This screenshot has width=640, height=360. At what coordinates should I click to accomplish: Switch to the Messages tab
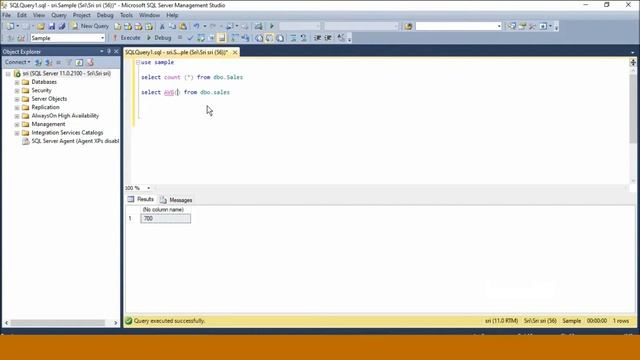point(176,200)
